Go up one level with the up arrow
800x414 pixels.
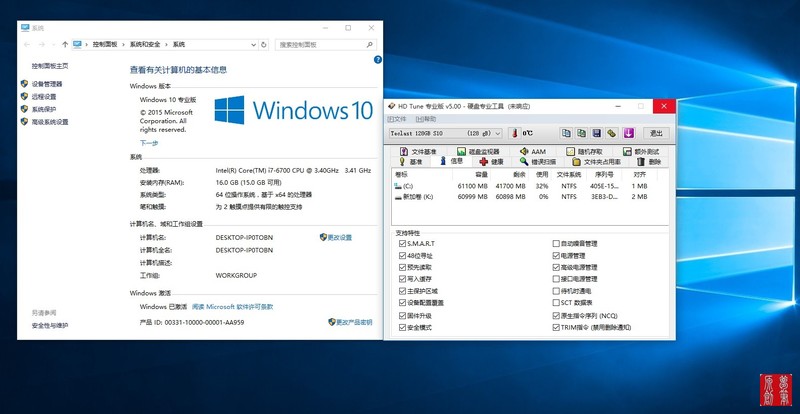click(65, 45)
